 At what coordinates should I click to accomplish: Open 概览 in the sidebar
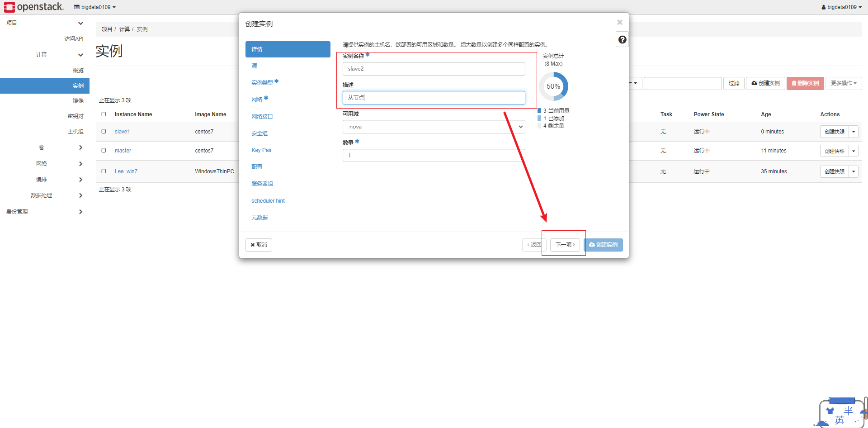[x=78, y=71]
